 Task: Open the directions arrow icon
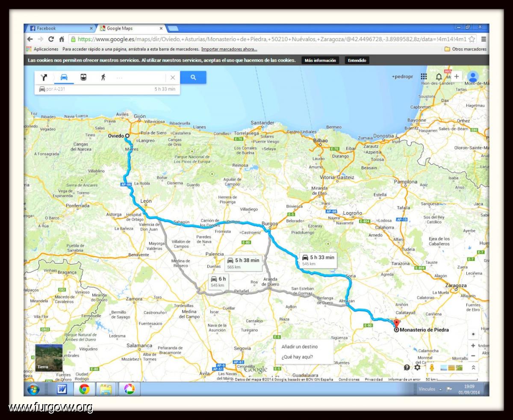[44, 77]
